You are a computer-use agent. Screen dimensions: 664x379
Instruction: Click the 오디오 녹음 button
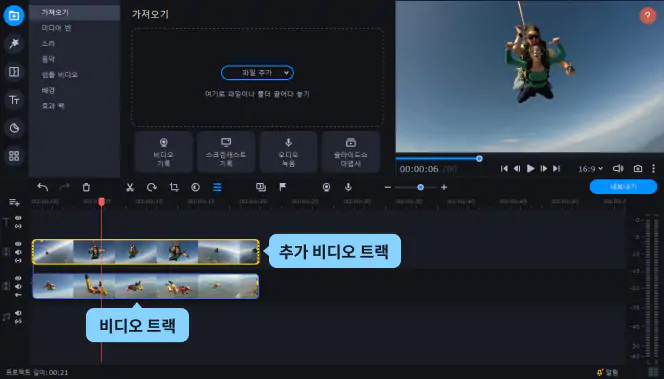click(x=288, y=152)
